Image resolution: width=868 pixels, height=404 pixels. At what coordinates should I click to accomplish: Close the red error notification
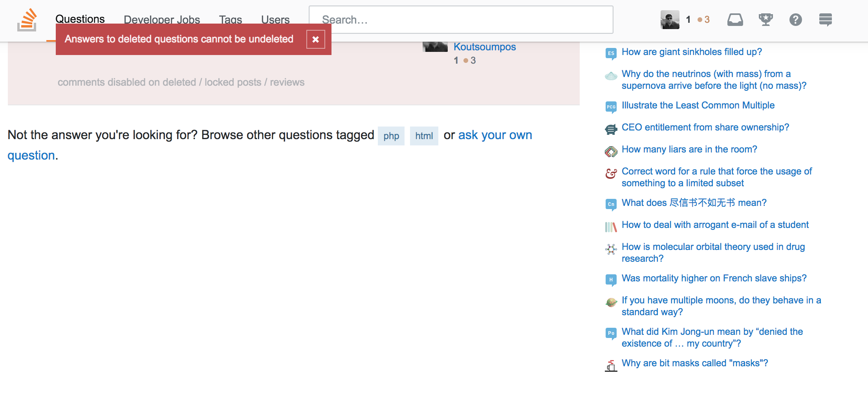[315, 39]
